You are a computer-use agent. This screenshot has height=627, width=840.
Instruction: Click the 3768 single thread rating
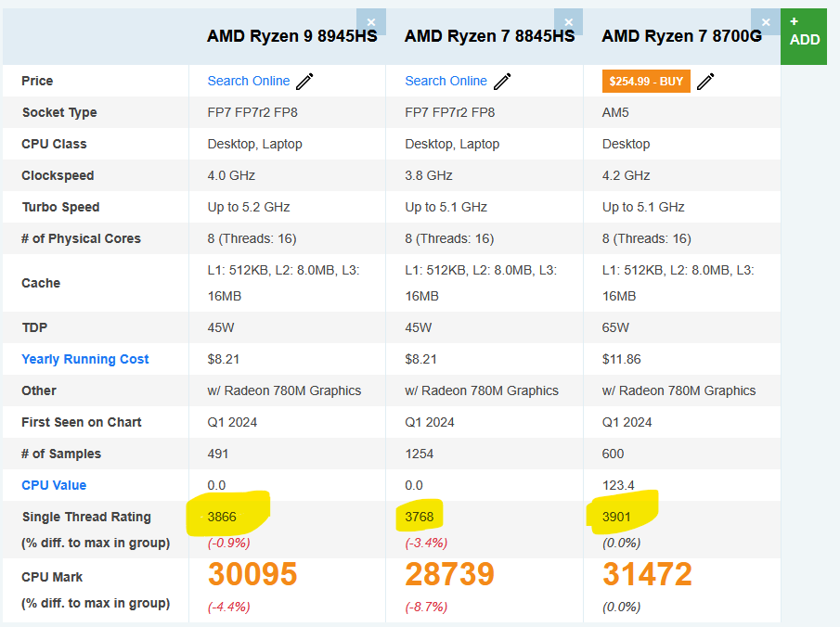419,517
